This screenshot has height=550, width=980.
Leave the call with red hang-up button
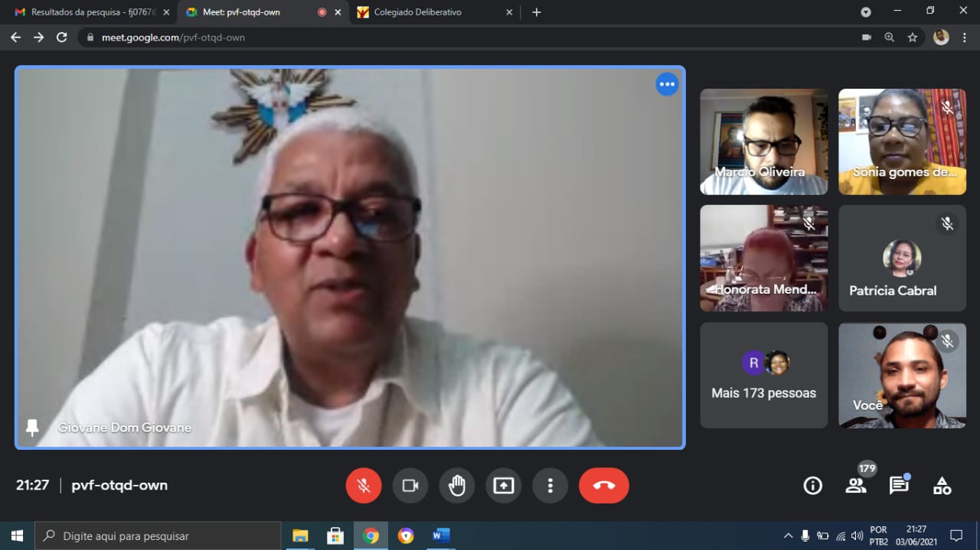coord(604,486)
